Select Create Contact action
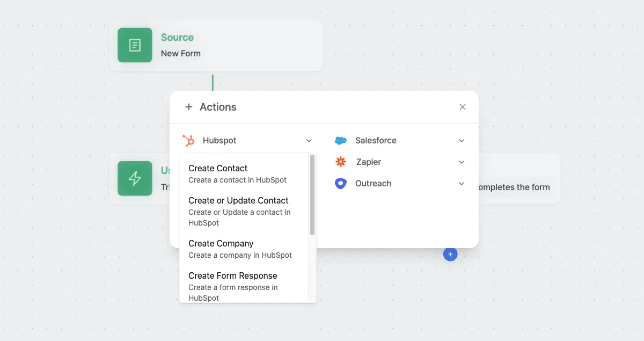 (244, 173)
